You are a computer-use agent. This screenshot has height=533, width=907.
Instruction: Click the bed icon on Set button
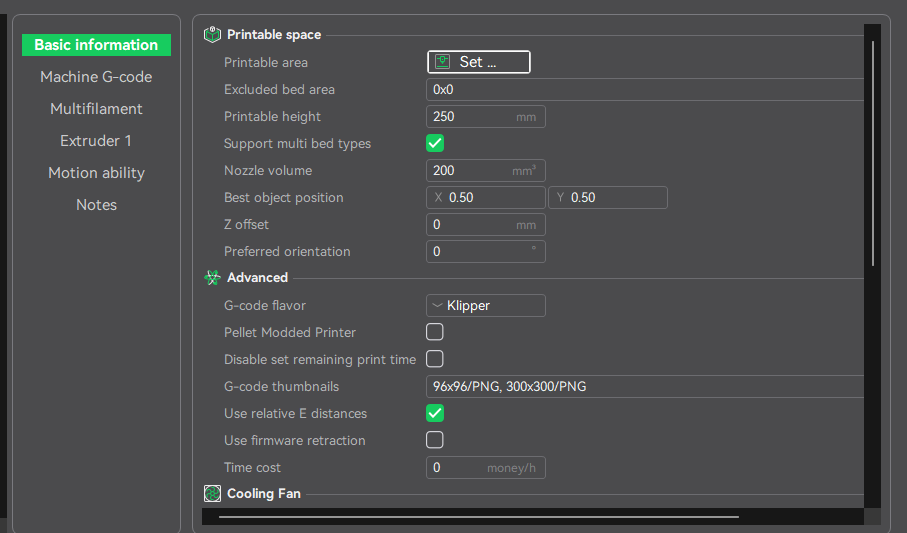[x=443, y=62]
